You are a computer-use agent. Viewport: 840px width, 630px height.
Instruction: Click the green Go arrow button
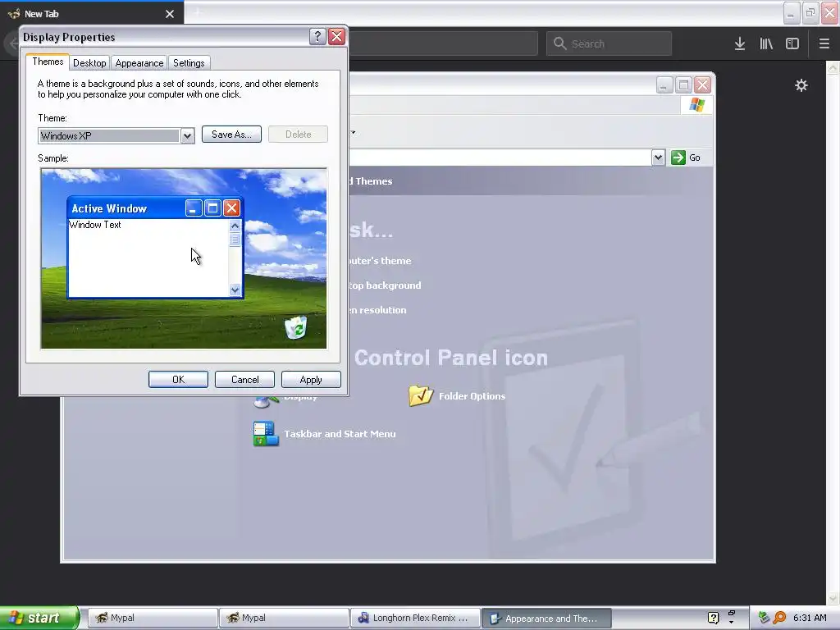point(678,157)
